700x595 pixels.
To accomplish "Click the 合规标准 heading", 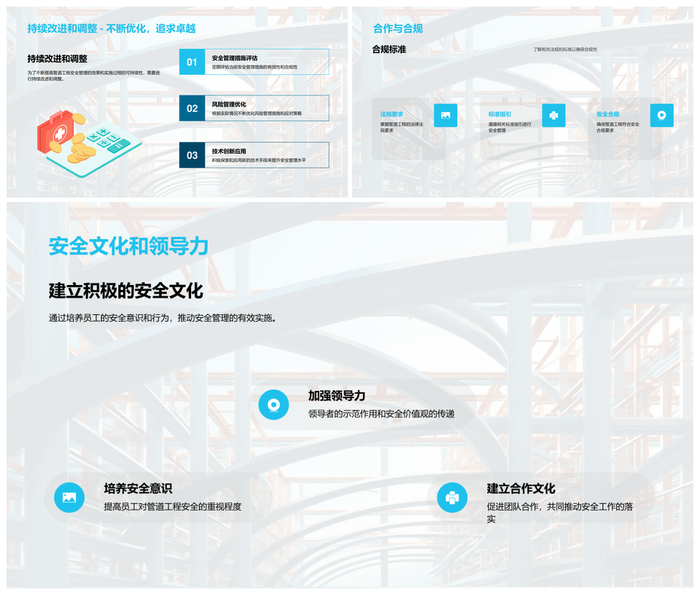I will 389,49.
